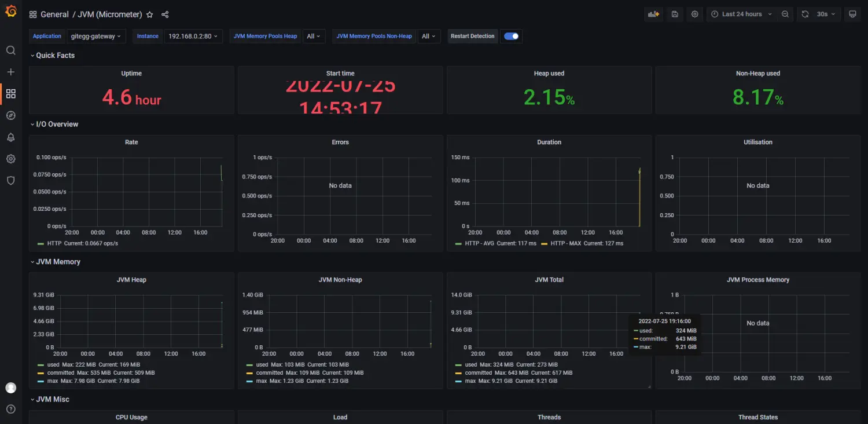Open the Errors panel title menu

coord(340,142)
